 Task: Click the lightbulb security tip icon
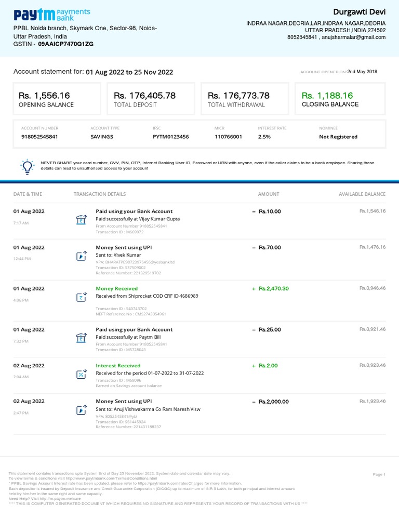click(27, 166)
